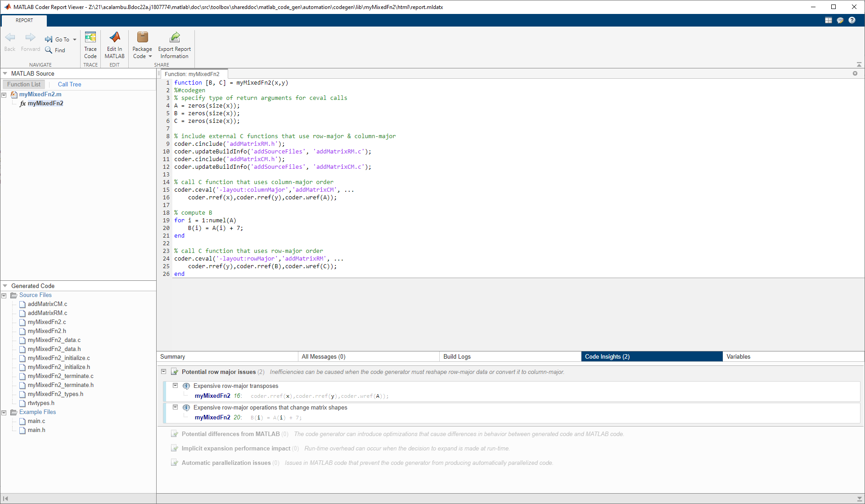This screenshot has width=865, height=504.
Task: Open the help question mark icon
Action: coord(852,20)
